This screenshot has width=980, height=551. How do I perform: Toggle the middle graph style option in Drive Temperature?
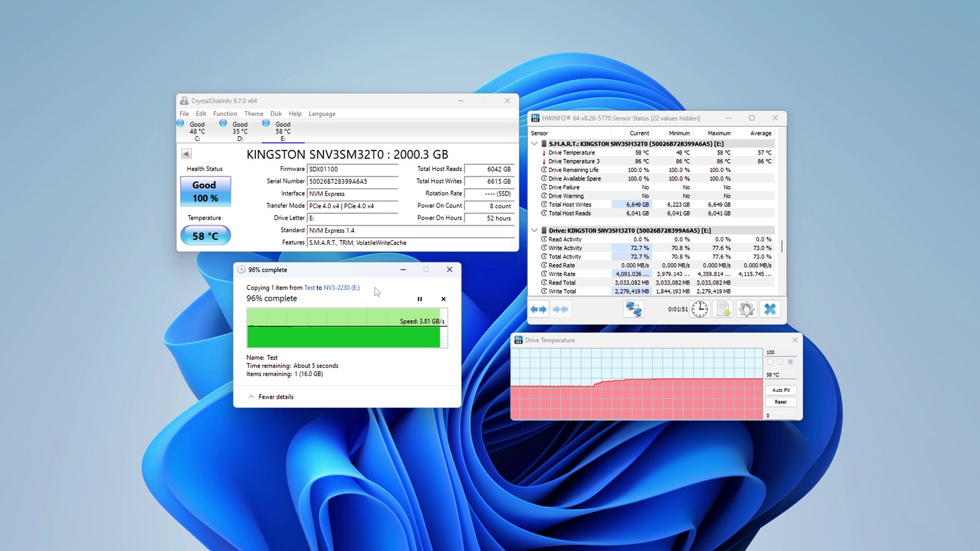(780, 362)
